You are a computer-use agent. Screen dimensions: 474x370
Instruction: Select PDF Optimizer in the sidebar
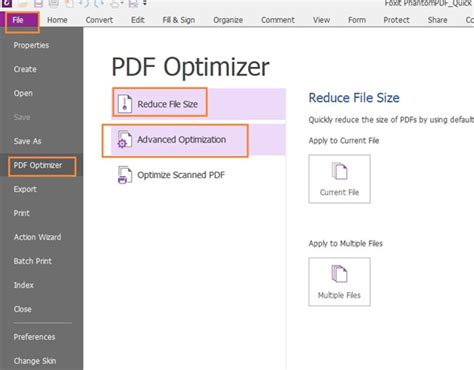point(42,165)
